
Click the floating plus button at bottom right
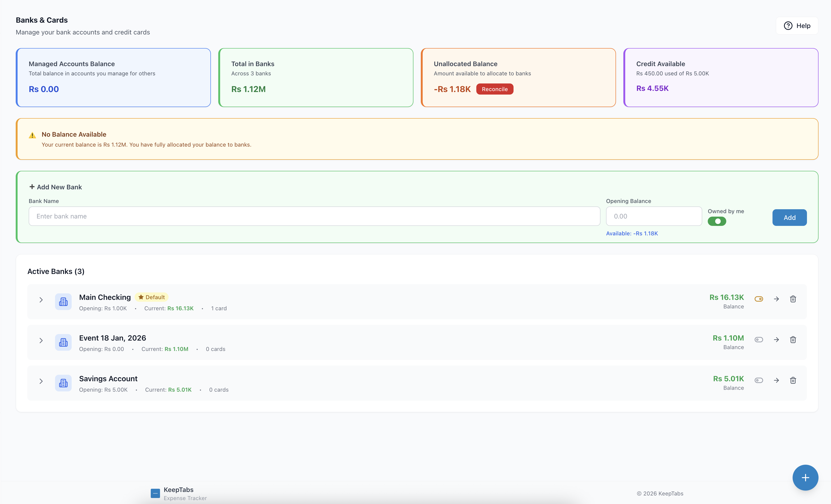coord(805,477)
